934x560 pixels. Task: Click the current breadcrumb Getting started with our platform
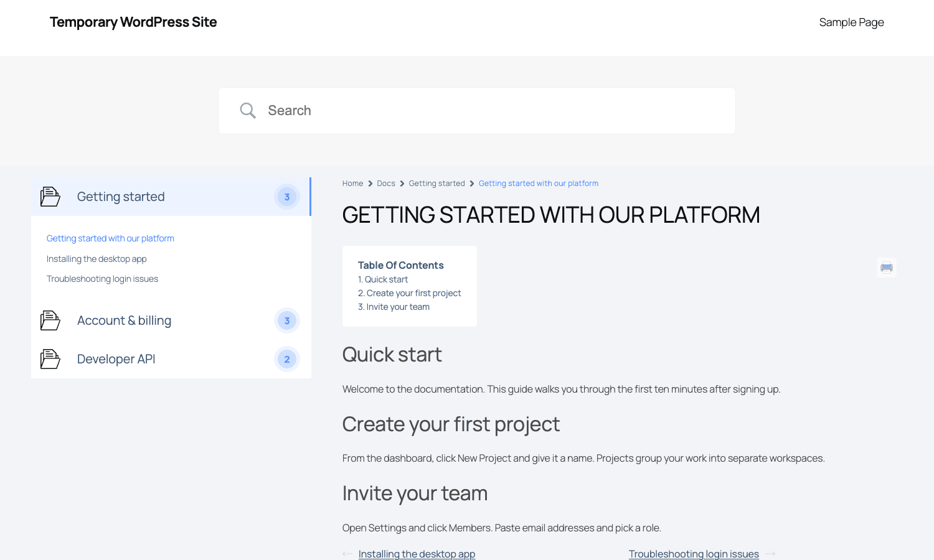coord(539,184)
